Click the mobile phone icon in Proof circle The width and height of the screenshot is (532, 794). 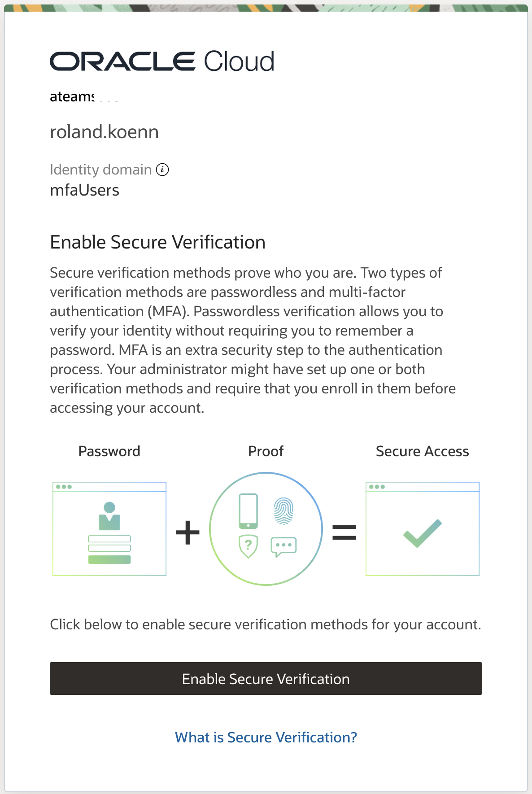pos(248,511)
